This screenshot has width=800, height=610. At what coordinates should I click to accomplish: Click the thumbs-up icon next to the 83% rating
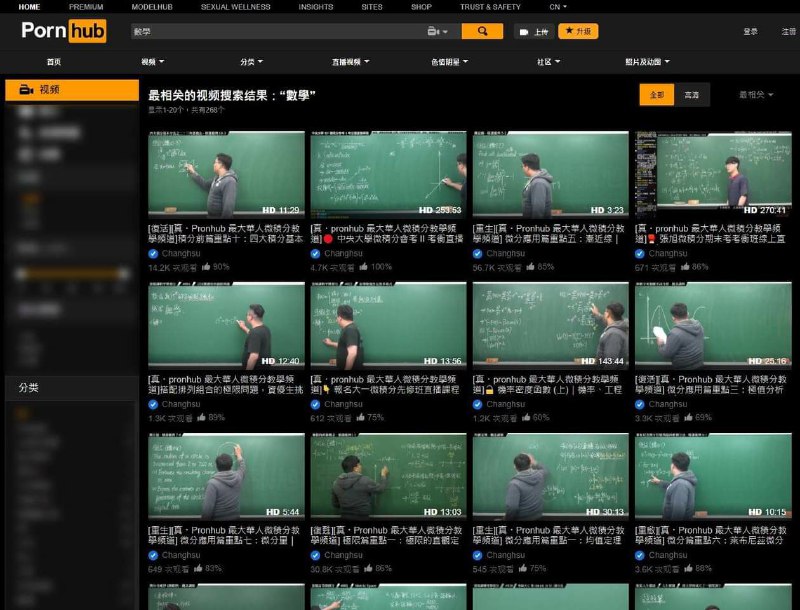[x=198, y=568]
